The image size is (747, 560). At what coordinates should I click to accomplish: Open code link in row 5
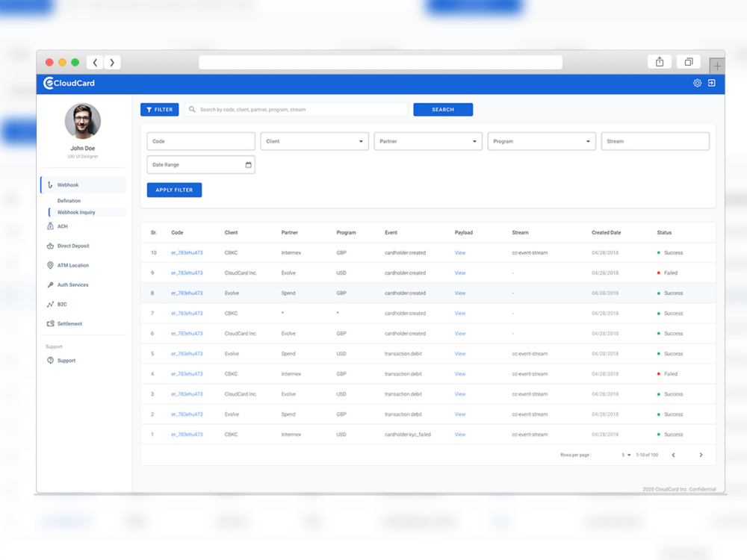coord(187,354)
